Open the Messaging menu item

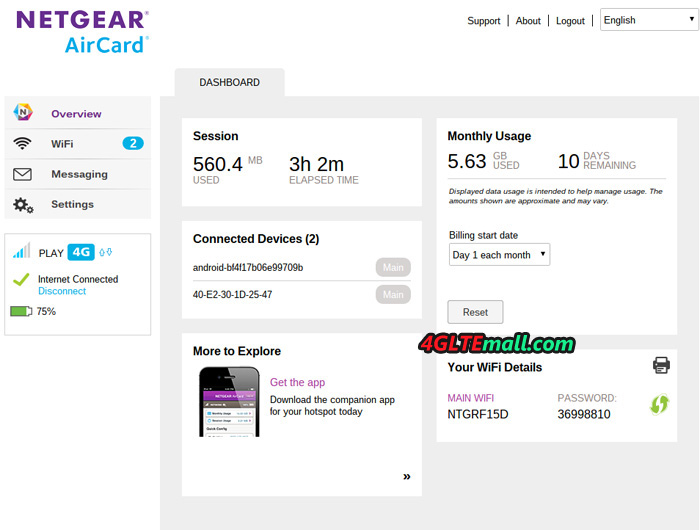79,174
